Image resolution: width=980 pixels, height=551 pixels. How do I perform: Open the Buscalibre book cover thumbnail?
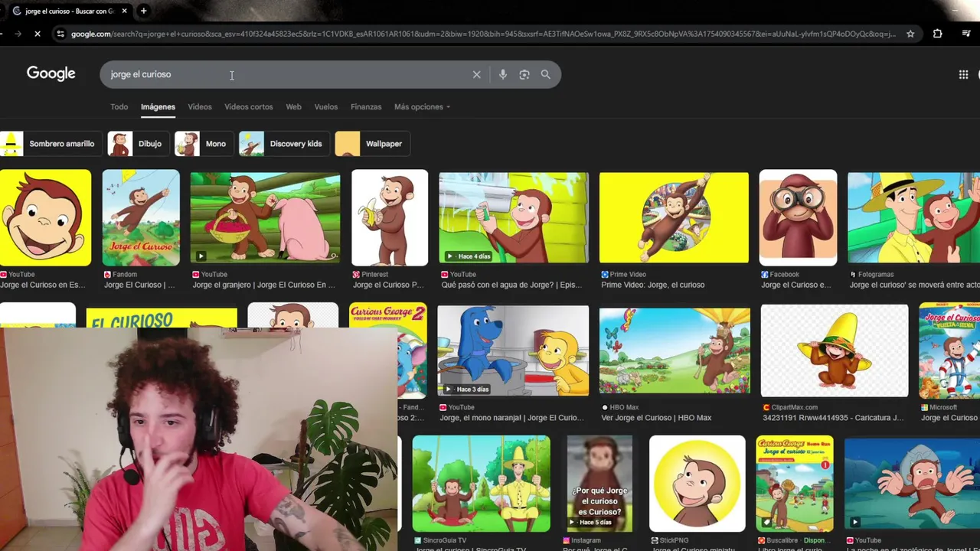(x=795, y=484)
